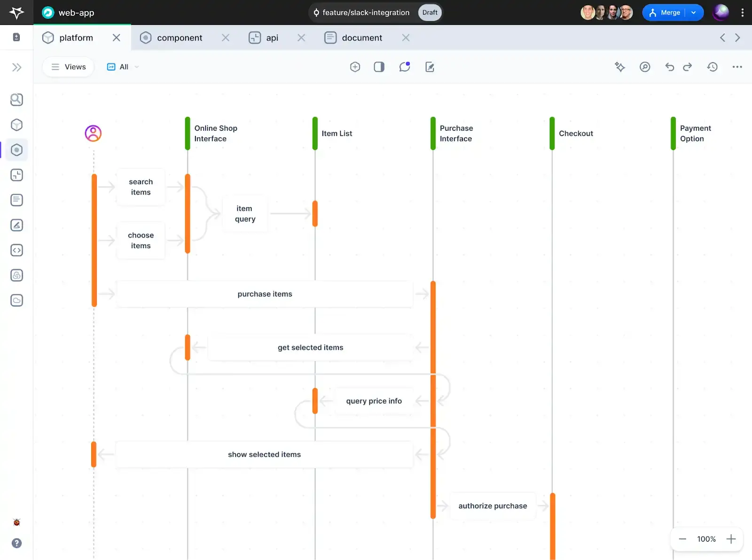Screen dimensions: 752x560
Task: Click the edit note pencil icon
Action: tap(430, 67)
